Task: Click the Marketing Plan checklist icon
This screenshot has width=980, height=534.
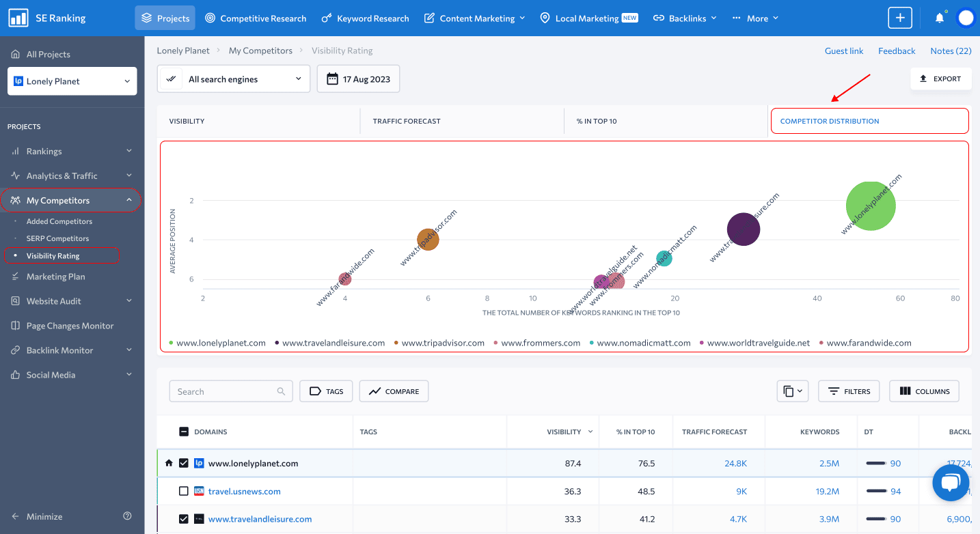Action: 15,277
